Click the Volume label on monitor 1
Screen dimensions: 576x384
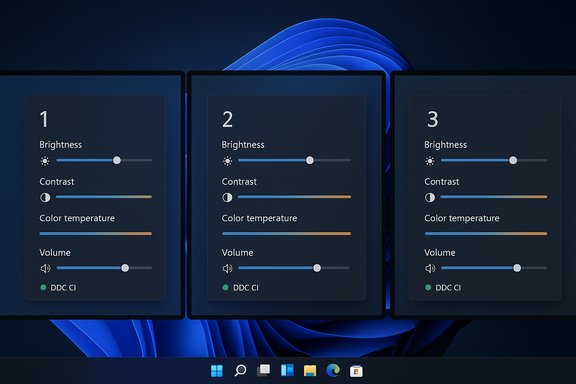55,253
